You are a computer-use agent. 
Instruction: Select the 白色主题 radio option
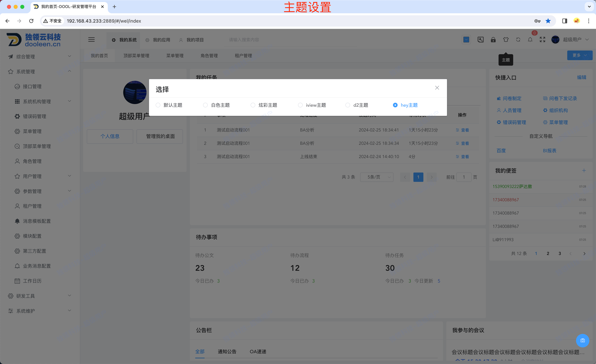click(x=216, y=105)
